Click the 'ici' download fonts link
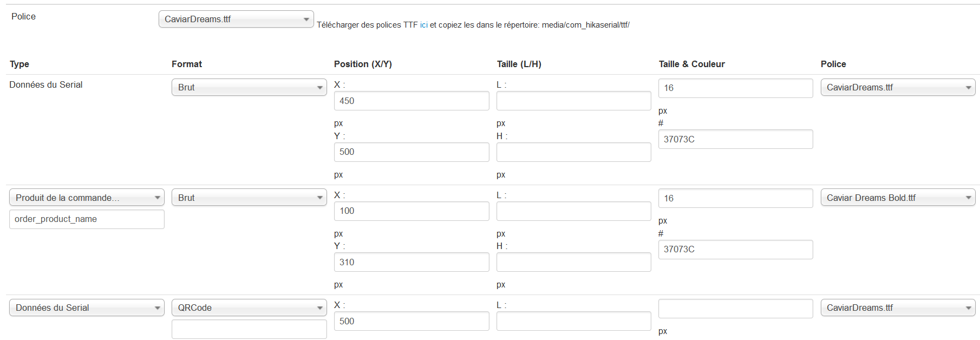The height and width of the screenshot is (340, 980). tap(423, 25)
